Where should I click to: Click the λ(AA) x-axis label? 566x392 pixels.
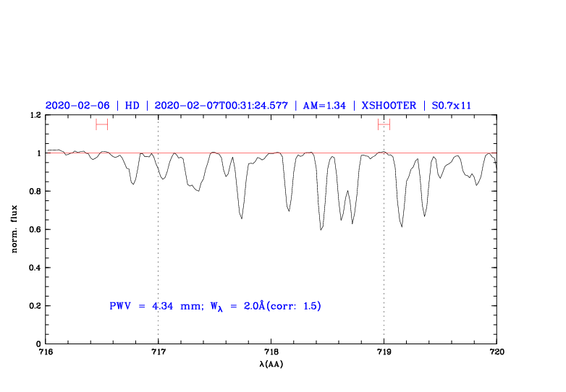coord(271,364)
